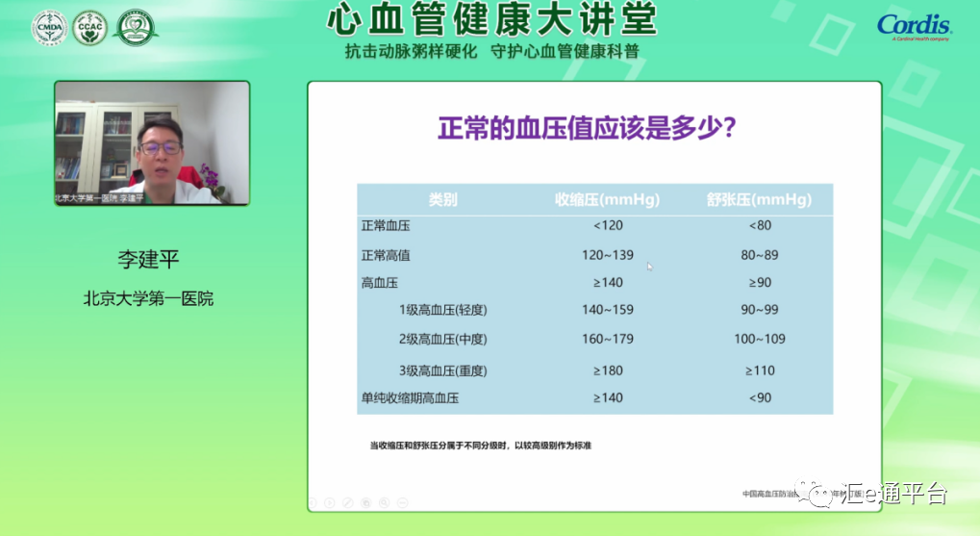Click the 单纯收缩期高血压 row label
980x536 pixels.
(x=410, y=397)
